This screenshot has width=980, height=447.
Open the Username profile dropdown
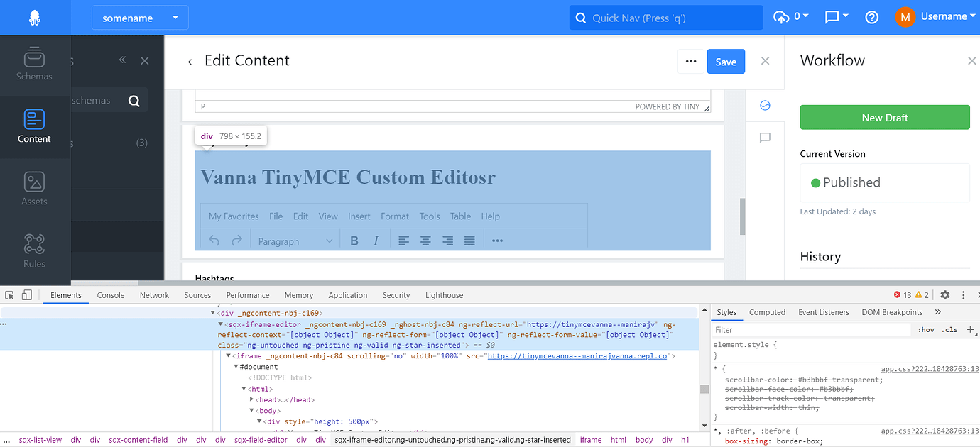tap(949, 17)
